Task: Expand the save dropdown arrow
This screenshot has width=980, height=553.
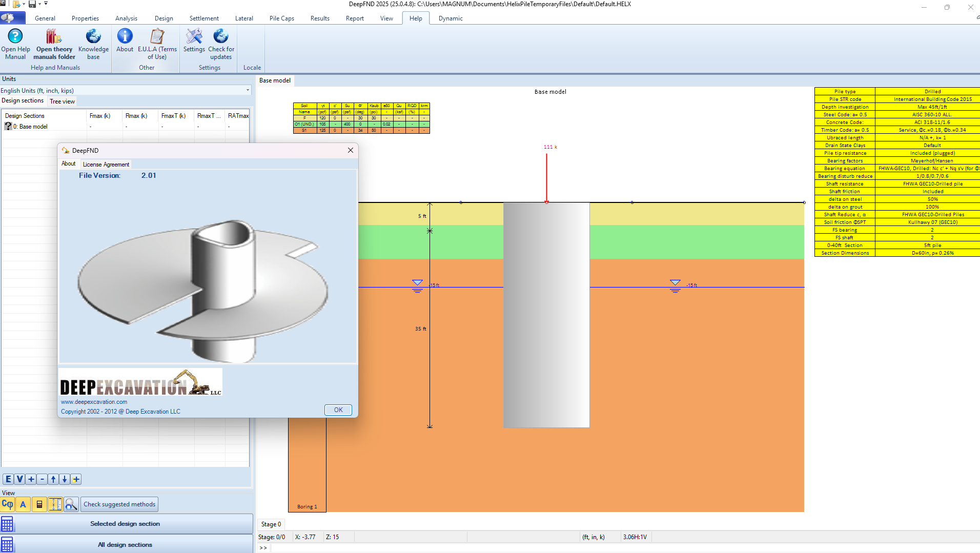Action: [39, 4]
